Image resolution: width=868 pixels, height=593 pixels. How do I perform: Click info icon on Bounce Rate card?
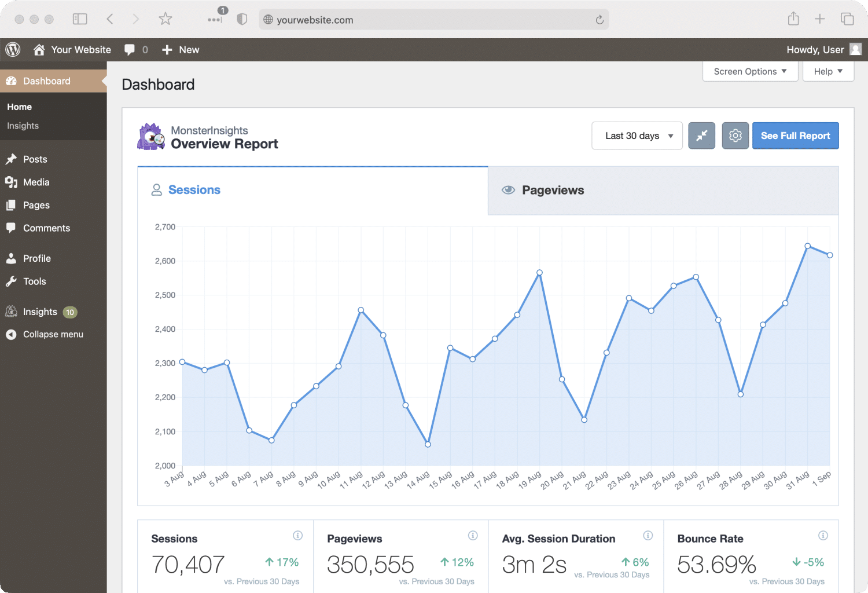tap(823, 536)
